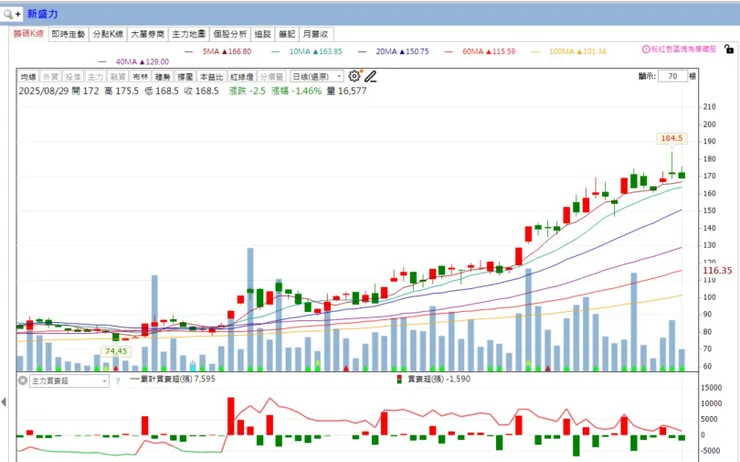Click the pink 粉紅色區塊 notice link
This screenshot has width=740, height=462.
coord(683,49)
